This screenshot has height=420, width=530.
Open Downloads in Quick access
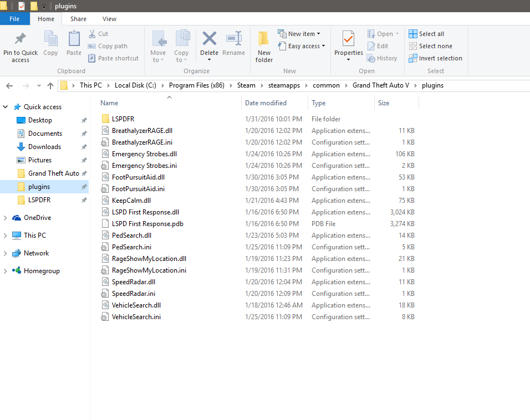click(x=44, y=147)
